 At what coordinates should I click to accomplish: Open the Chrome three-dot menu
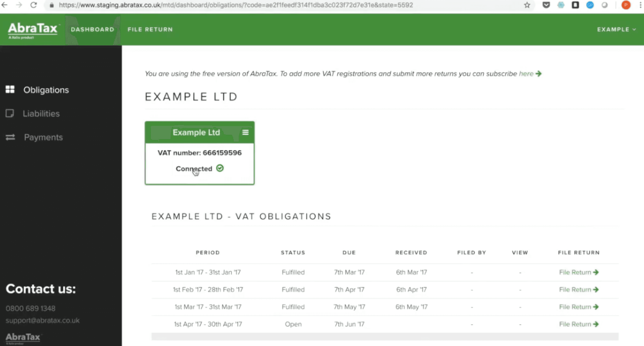click(640, 5)
